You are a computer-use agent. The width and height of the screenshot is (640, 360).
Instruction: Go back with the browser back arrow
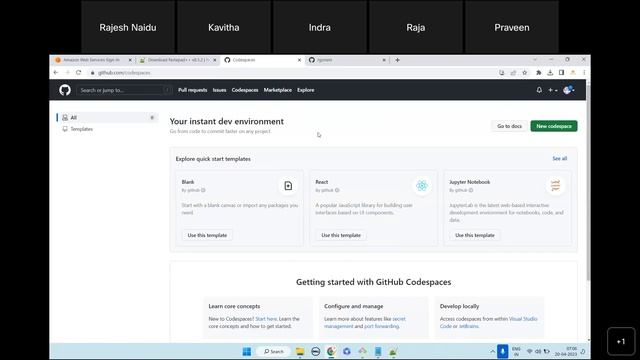coord(56,73)
